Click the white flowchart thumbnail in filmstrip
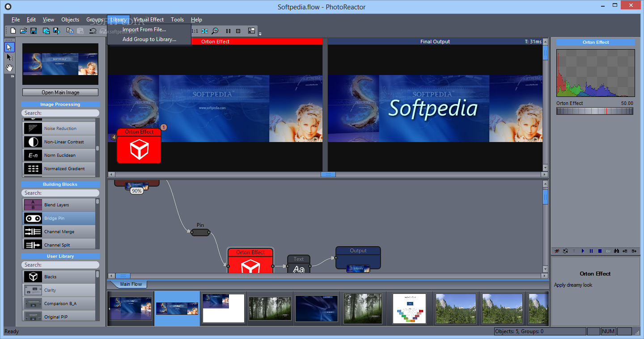The width and height of the screenshot is (644, 339). click(409, 309)
